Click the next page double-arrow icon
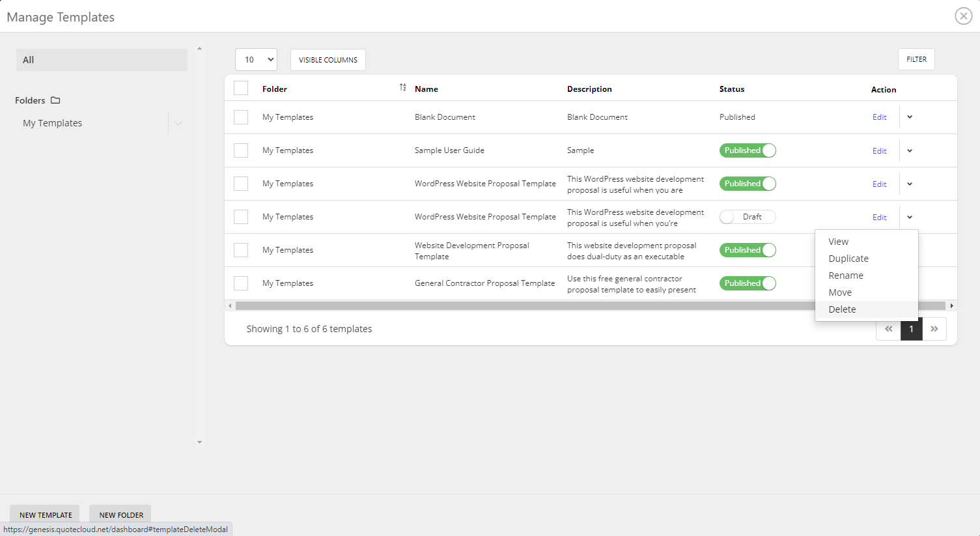The image size is (980, 536). 934,329
